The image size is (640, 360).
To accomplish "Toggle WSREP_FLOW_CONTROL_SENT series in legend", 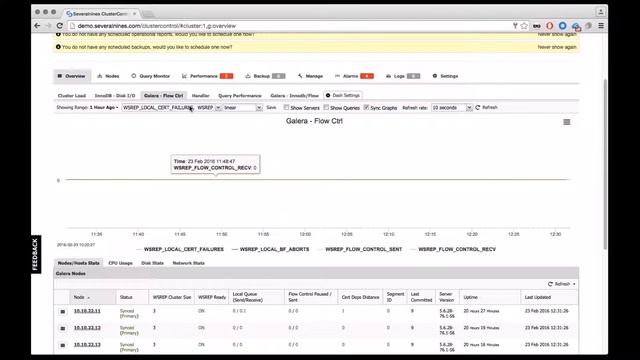I will tap(360, 249).
